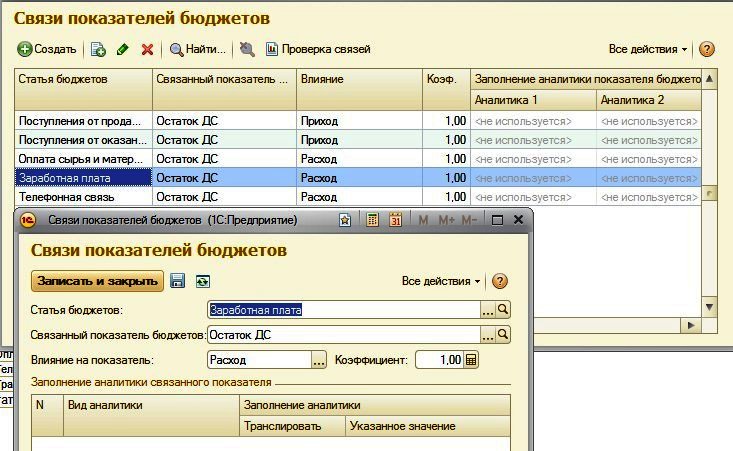Click the Коэффициент input field

tap(438, 360)
